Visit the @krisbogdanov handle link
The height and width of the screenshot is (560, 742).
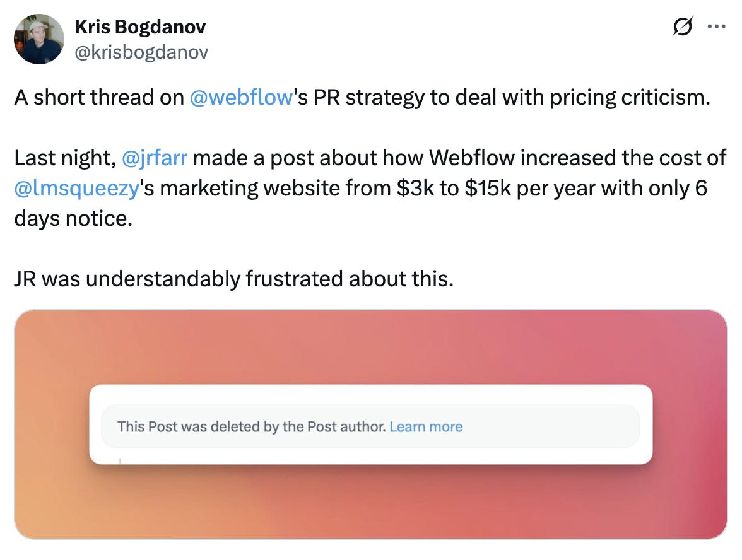(x=141, y=52)
